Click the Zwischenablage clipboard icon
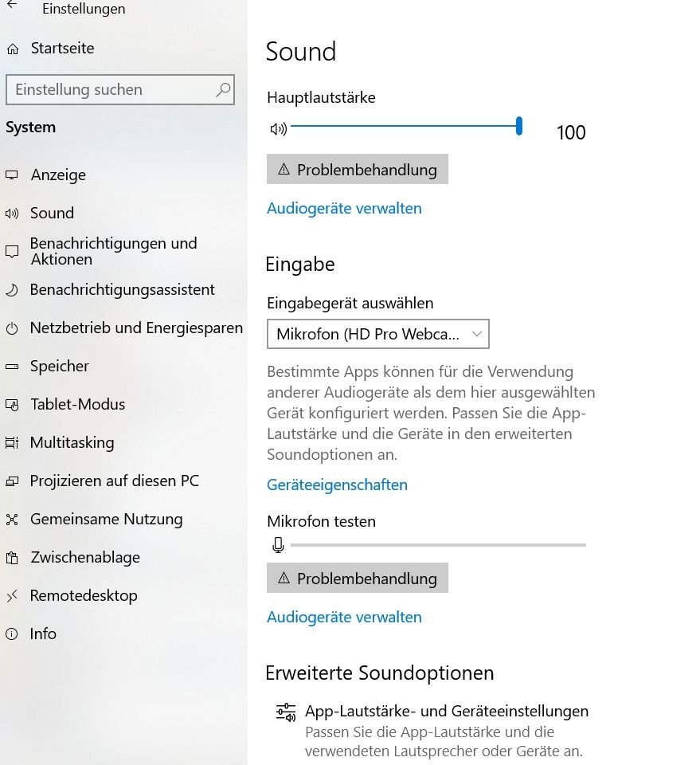The width and height of the screenshot is (700, 765). tap(12, 558)
